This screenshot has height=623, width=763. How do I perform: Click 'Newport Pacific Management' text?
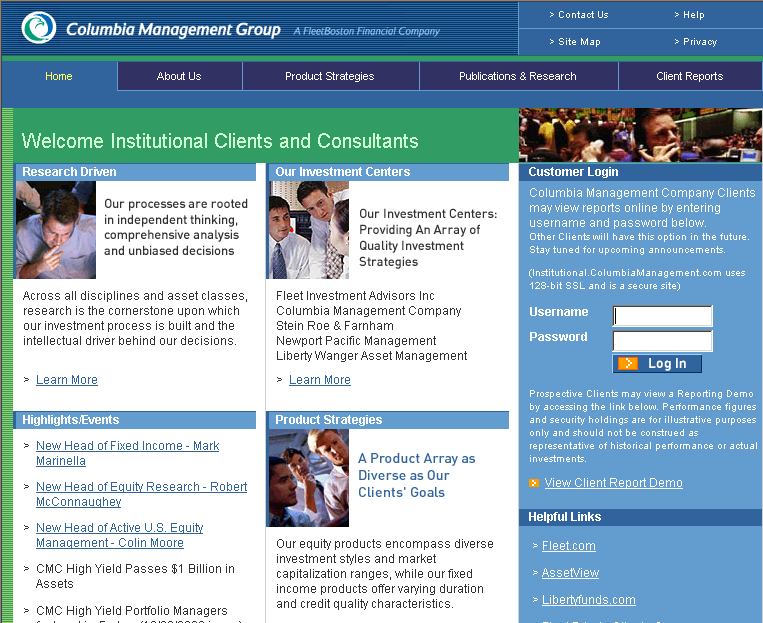coord(356,341)
